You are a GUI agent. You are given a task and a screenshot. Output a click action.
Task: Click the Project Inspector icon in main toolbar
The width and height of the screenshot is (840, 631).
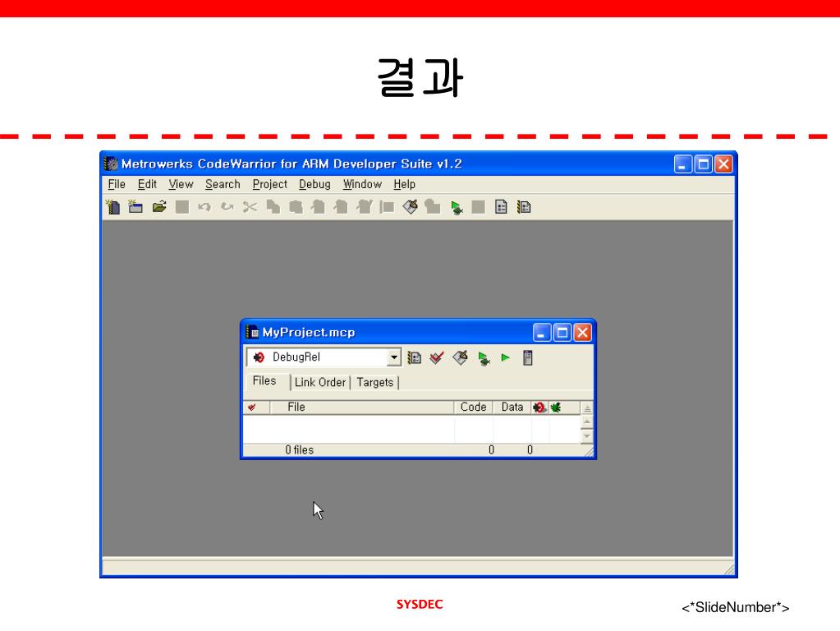[501, 207]
